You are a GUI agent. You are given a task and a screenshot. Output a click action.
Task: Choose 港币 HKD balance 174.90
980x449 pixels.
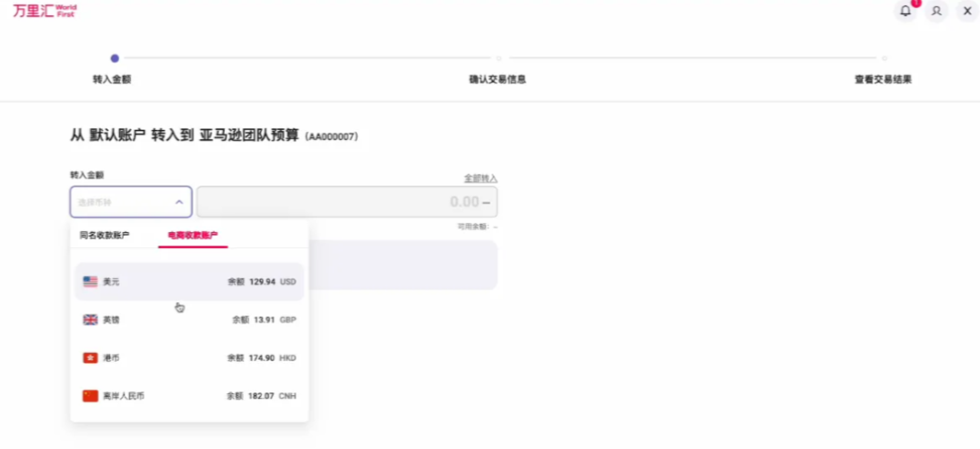[x=189, y=358]
